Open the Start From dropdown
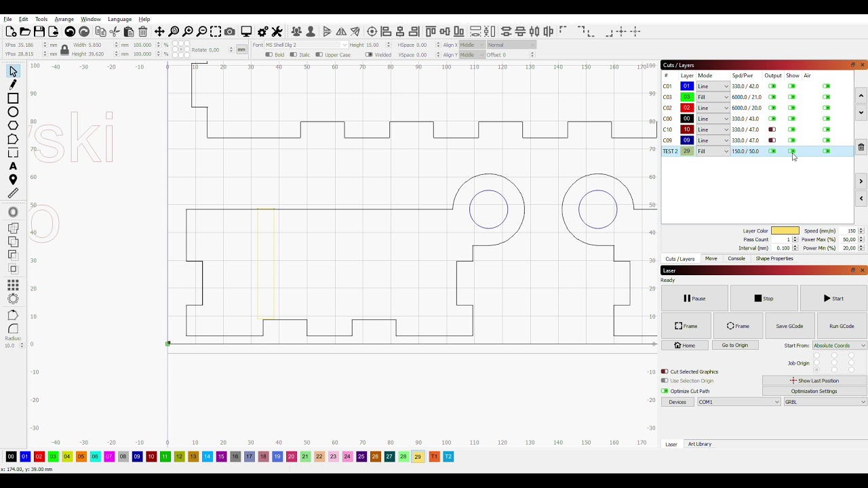The image size is (868, 488). tap(839, 346)
